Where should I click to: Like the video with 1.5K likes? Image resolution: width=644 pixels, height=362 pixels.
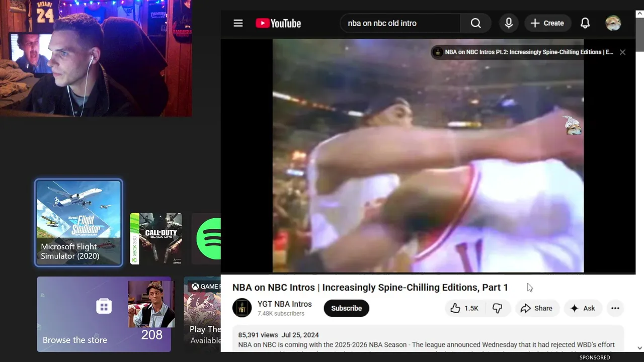(x=464, y=308)
